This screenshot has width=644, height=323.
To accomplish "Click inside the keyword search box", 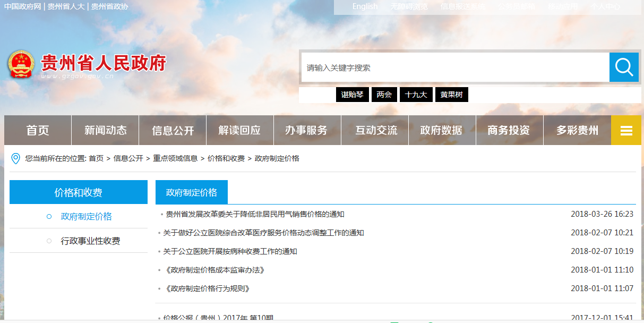I will pos(455,67).
